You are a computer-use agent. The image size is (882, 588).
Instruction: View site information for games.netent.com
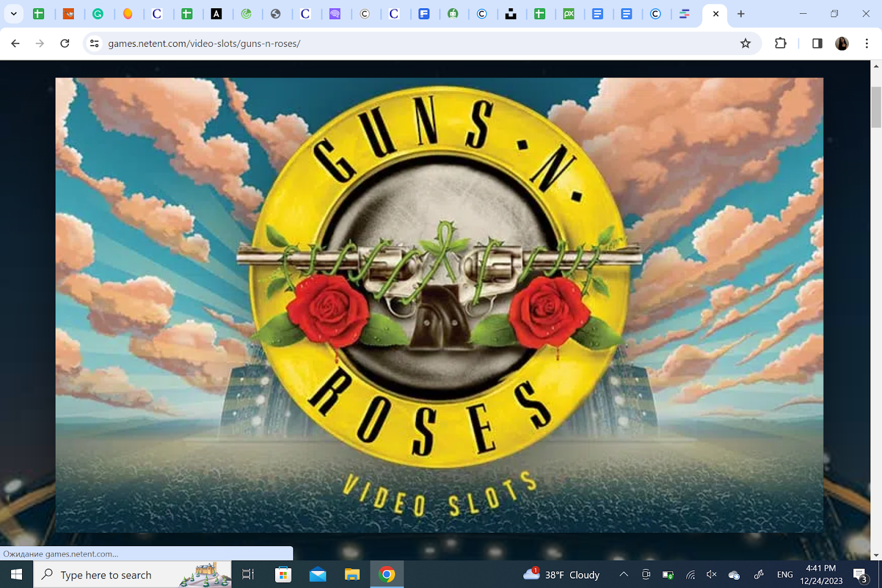click(95, 43)
